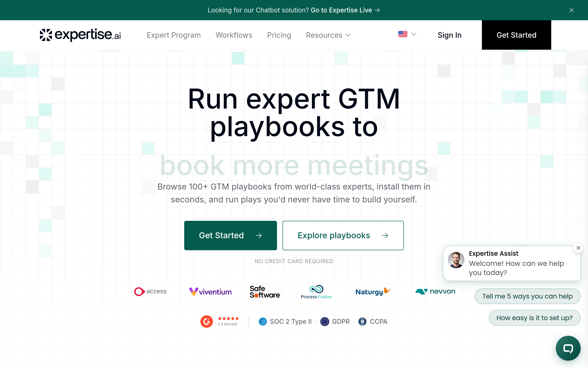Click the nevvon logo
This screenshot has height=368, width=588.
click(435, 291)
